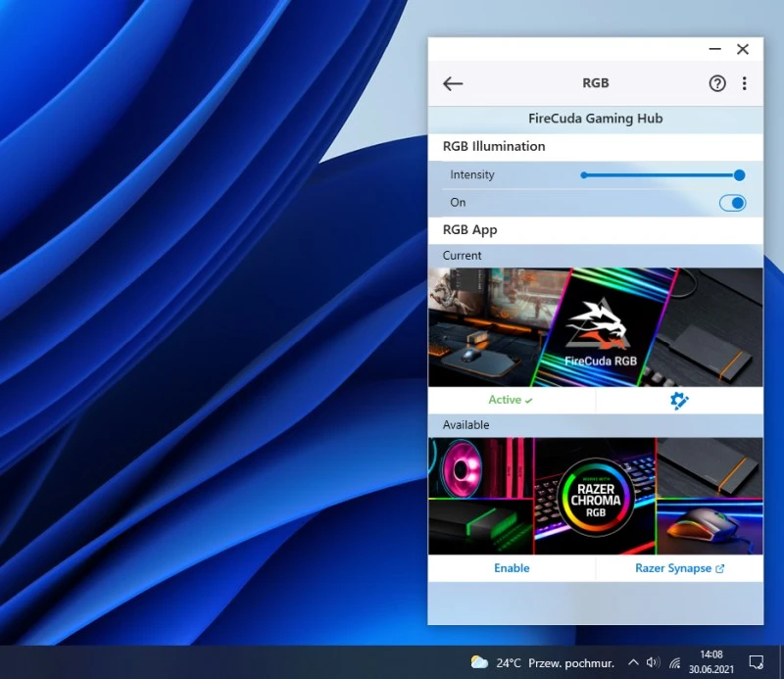Click the FireCuda RGB settings gear icon
The width and height of the screenshot is (784, 679).
(x=679, y=400)
